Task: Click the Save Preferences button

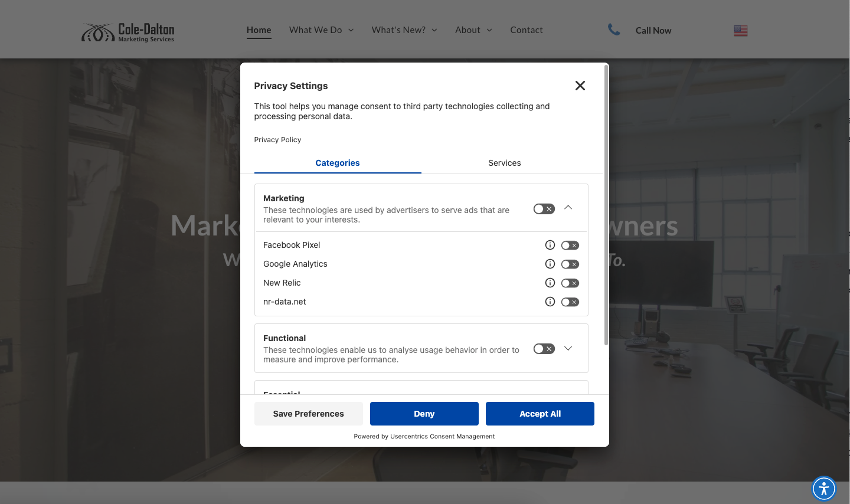Action: tap(309, 414)
